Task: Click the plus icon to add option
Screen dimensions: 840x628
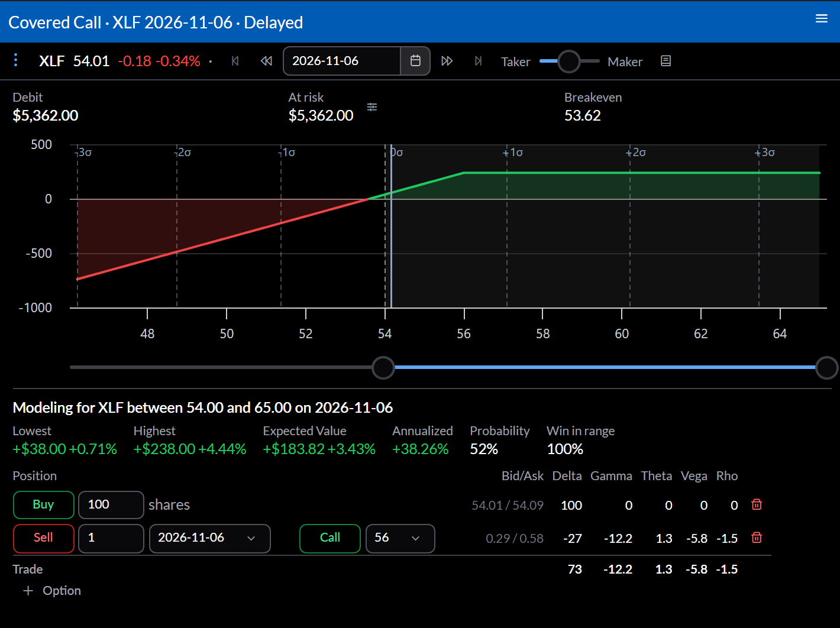Action: tap(28, 591)
